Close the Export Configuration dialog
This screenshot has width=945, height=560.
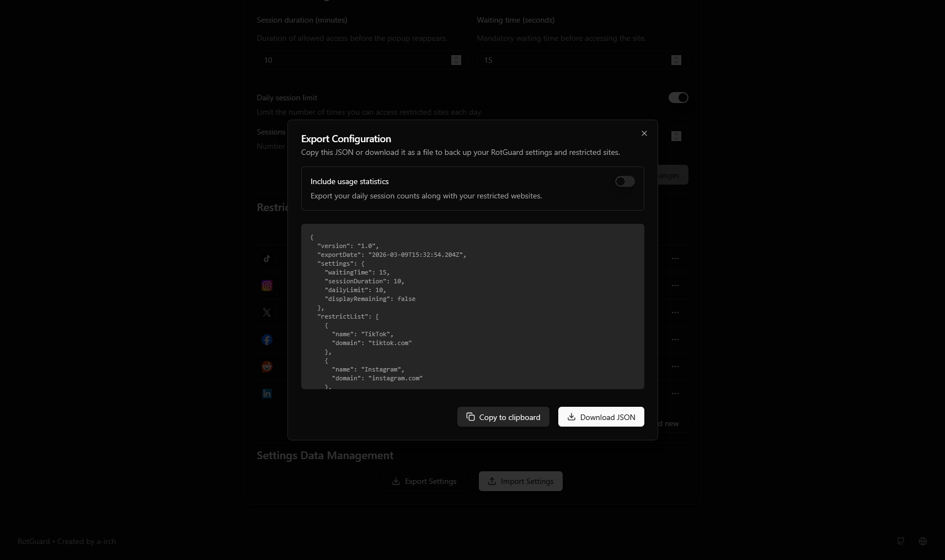coord(644,133)
